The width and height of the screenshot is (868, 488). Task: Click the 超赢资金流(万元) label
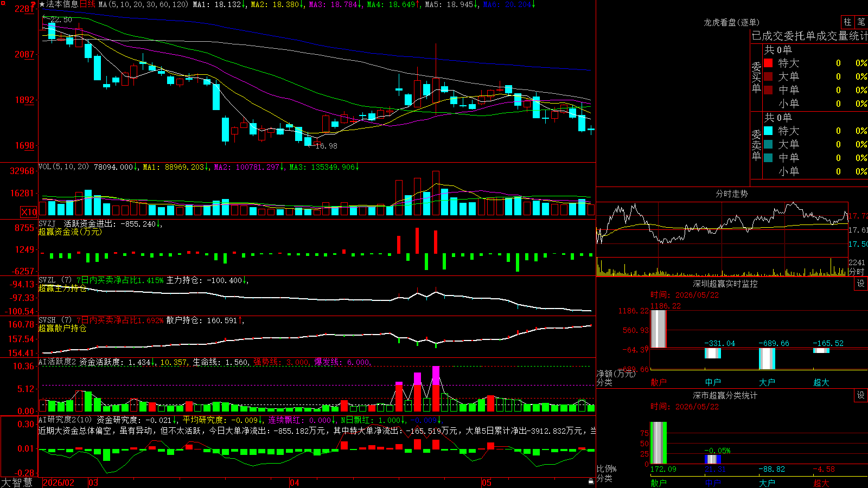pos(70,232)
